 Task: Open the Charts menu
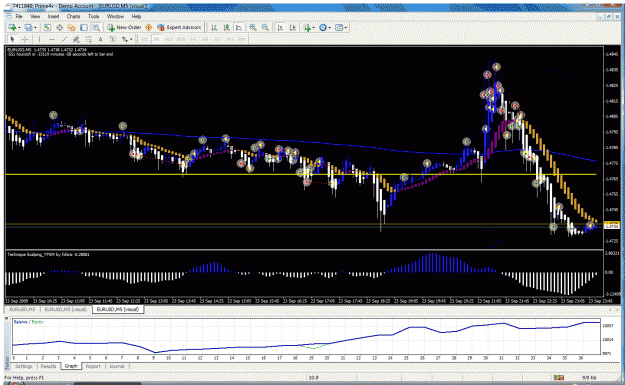pos(73,16)
